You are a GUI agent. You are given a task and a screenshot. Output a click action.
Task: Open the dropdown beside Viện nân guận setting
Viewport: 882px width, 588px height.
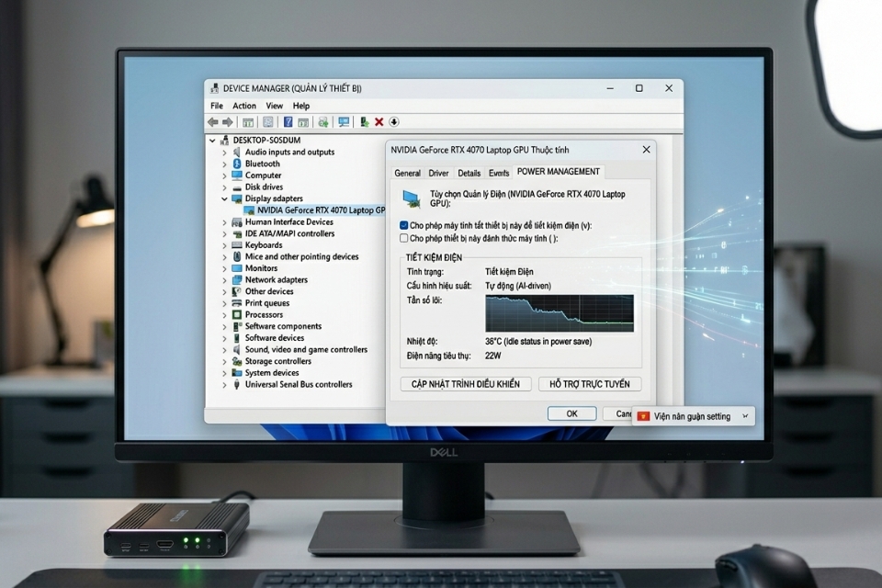pyautogui.click(x=744, y=416)
